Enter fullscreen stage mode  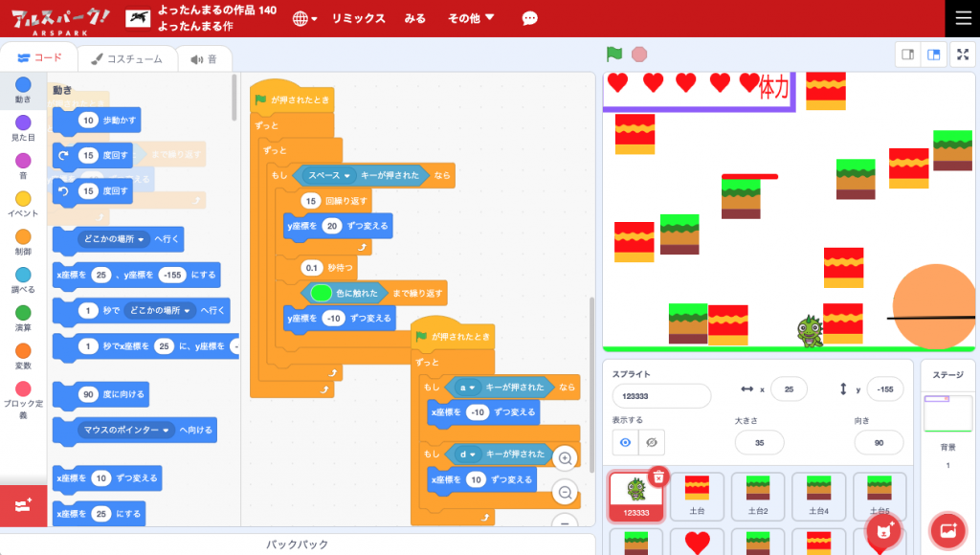click(963, 55)
